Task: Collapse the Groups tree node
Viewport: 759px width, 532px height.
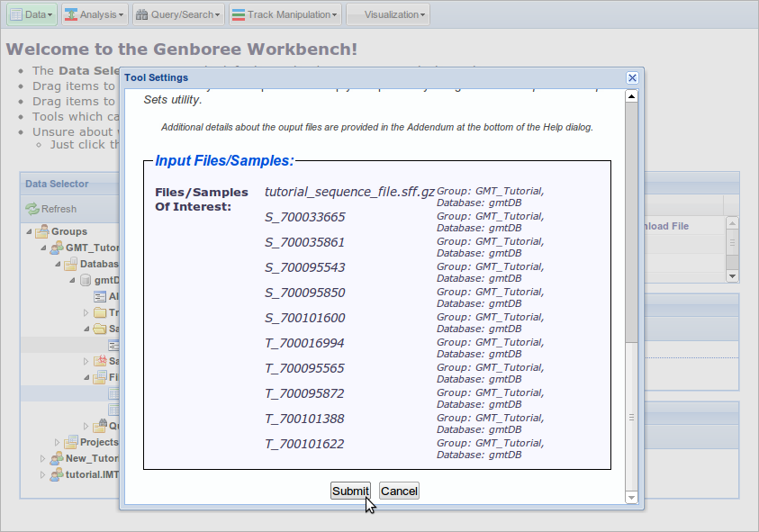Action: (29, 232)
